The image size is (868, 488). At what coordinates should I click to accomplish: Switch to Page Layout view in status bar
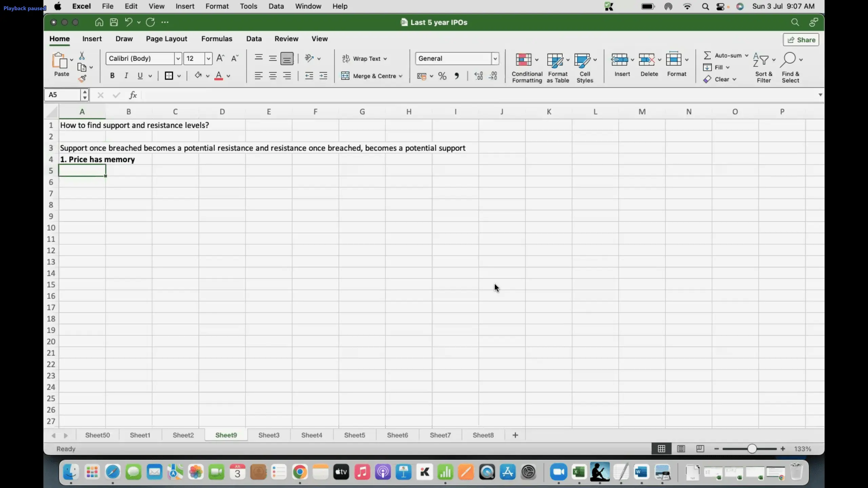[681, 449]
